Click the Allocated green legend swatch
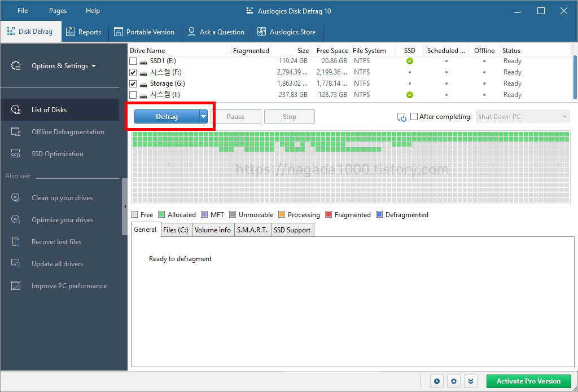Image resolution: width=578 pixels, height=392 pixels. point(161,215)
